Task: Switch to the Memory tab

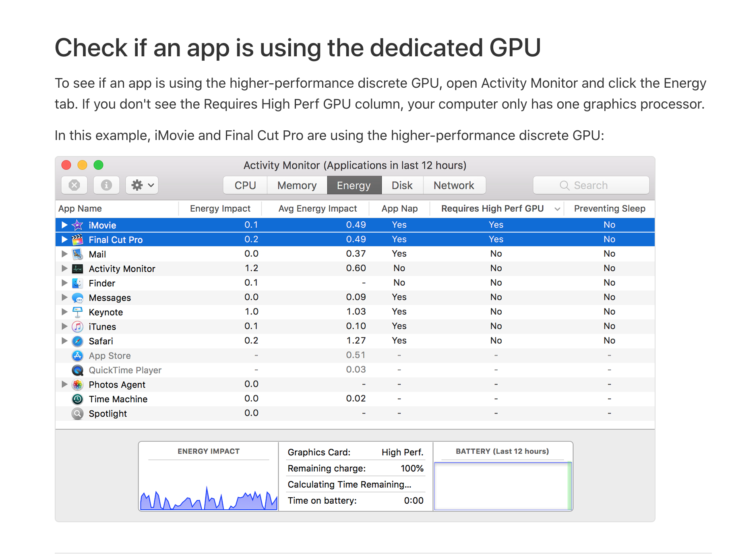Action: point(297,185)
